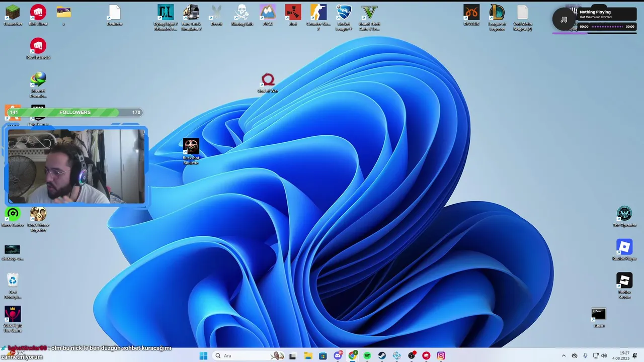Select the Riot İstemcisi desktop shortcut

(38, 49)
